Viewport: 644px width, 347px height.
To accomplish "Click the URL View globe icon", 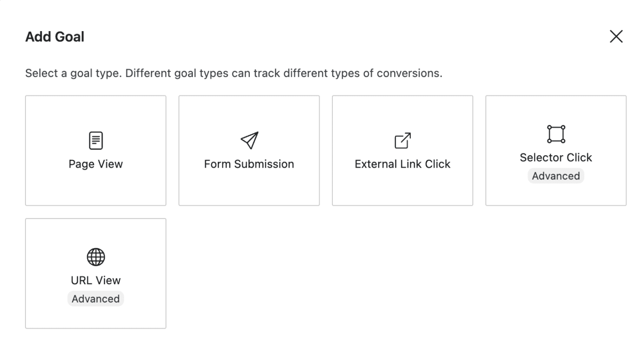I will coord(96,257).
